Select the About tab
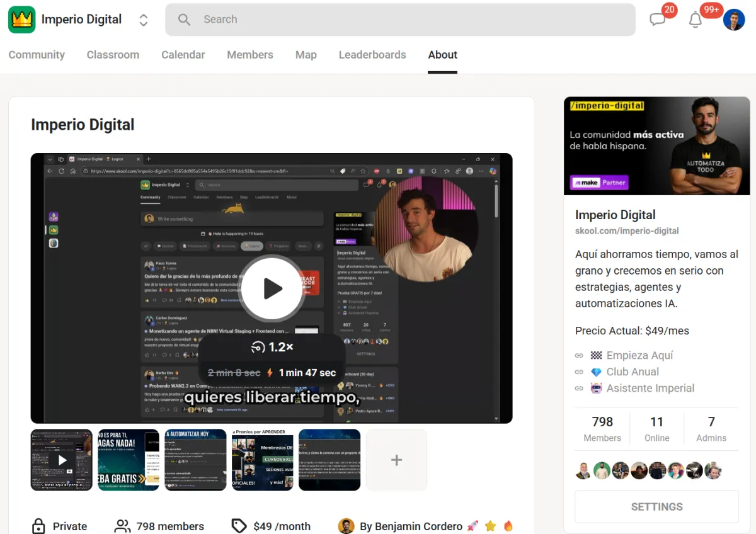The width and height of the screenshot is (756, 534). coord(442,55)
